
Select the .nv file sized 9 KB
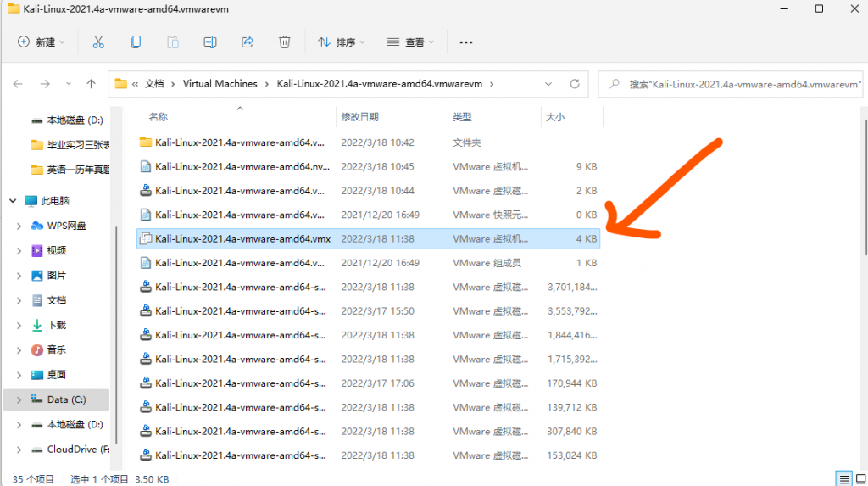(368, 166)
